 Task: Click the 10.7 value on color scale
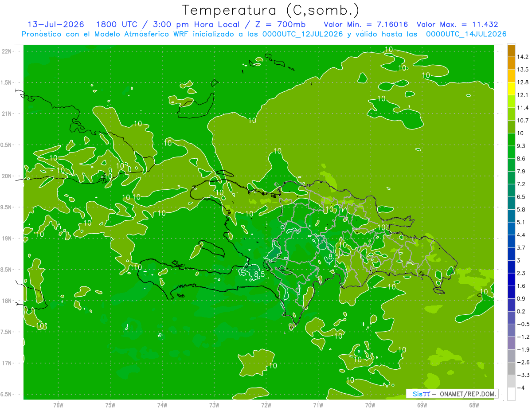[522, 121]
